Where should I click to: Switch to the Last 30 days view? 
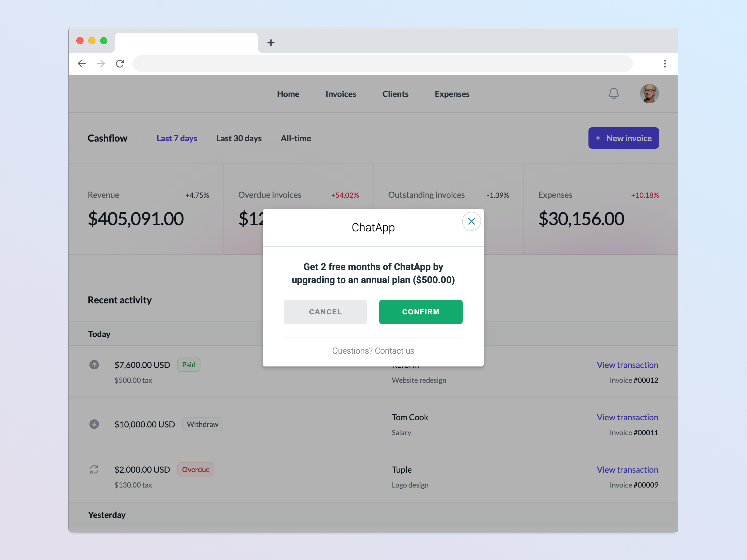coord(239,138)
